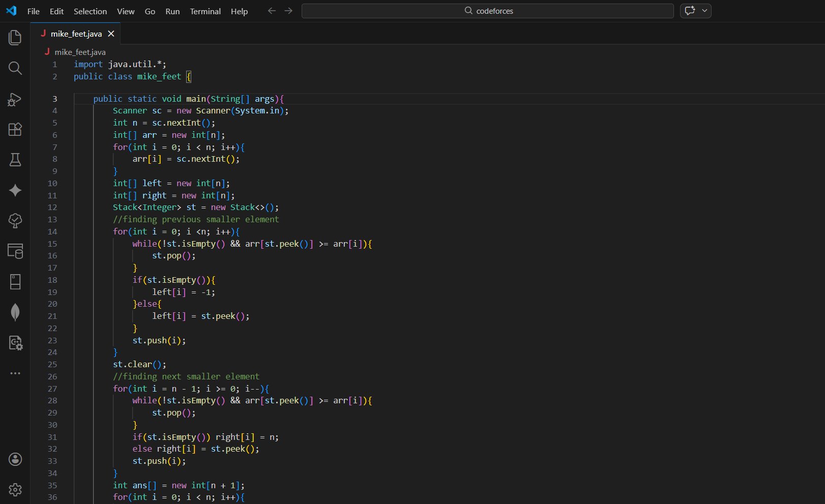This screenshot has height=504, width=825.
Task: Expand the Copilot chat dropdown arrow
Action: coord(704,11)
